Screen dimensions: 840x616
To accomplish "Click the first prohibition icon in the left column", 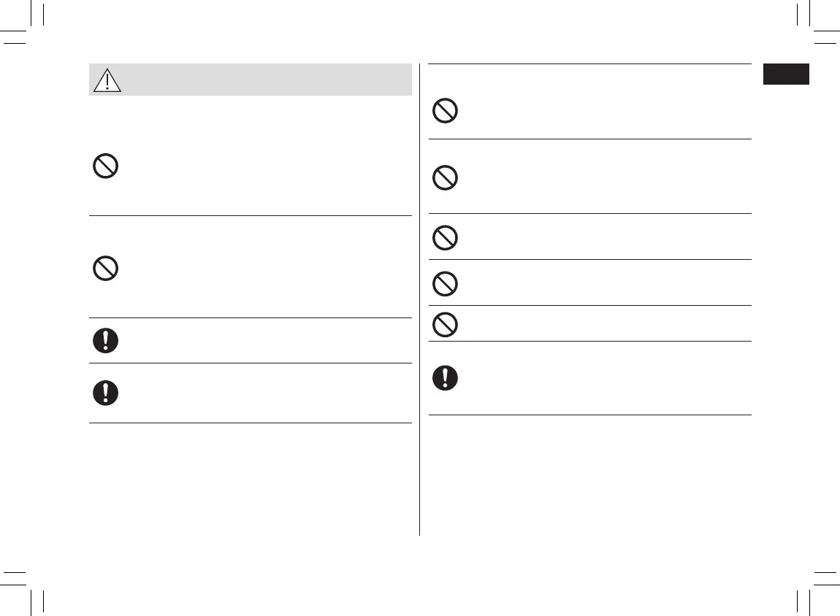I will point(106,167).
